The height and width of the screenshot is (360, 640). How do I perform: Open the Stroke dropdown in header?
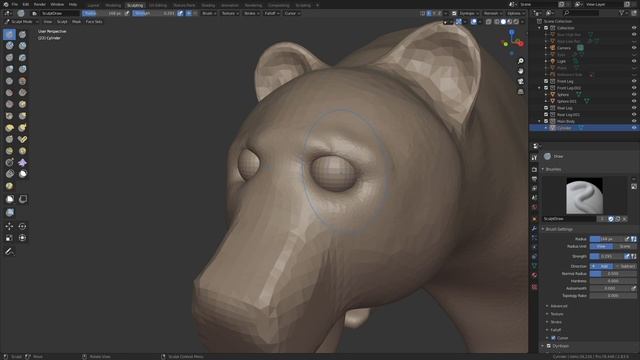[x=251, y=13]
